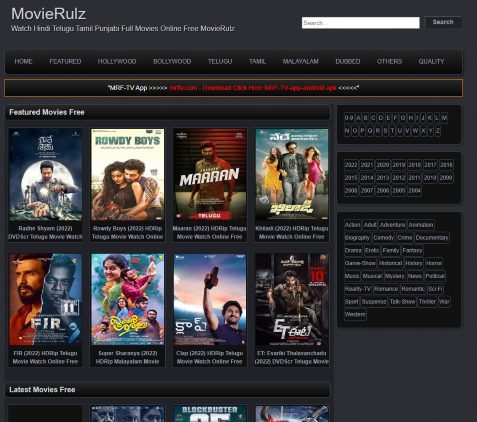
Task: Select the Mystery genre tag
Action: click(394, 276)
